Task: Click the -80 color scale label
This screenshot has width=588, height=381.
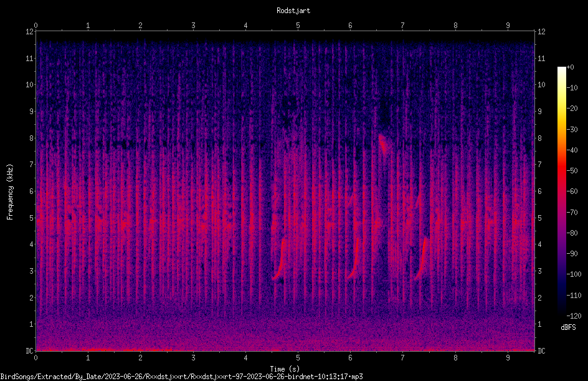Action: click(572, 233)
